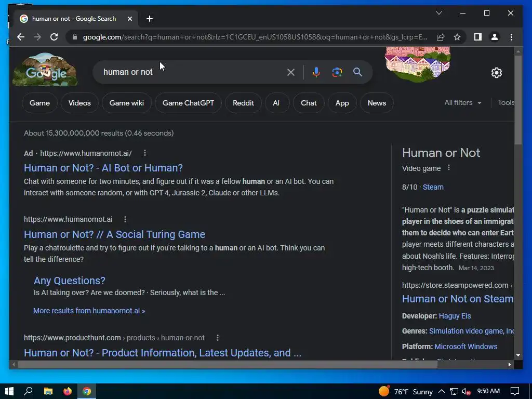The width and height of the screenshot is (532, 399).
Task: Select the Reddit filter chip
Action: pyautogui.click(x=243, y=103)
